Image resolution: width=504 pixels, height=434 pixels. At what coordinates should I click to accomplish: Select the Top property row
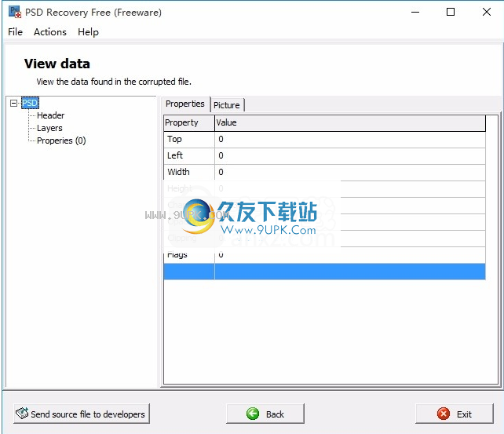coord(324,140)
